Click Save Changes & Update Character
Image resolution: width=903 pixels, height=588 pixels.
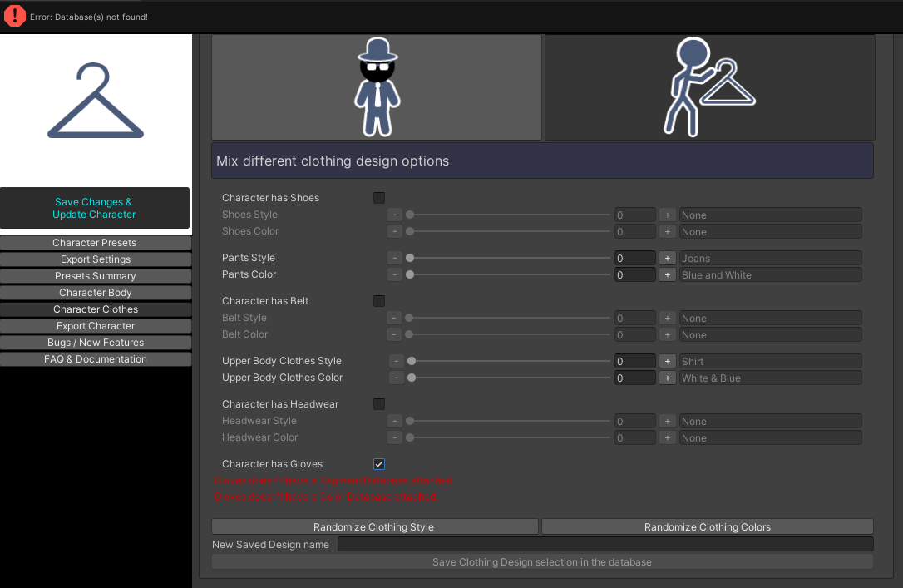94,208
